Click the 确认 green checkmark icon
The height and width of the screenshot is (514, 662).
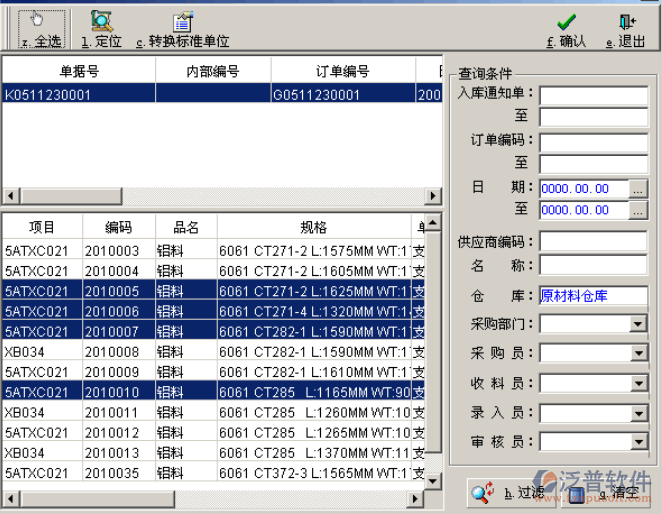pyautogui.click(x=566, y=21)
